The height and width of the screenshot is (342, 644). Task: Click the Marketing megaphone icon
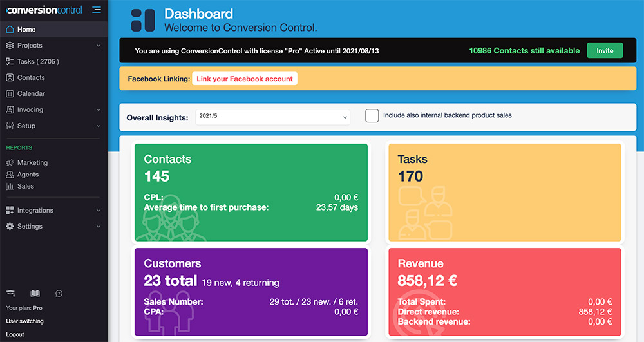point(10,163)
